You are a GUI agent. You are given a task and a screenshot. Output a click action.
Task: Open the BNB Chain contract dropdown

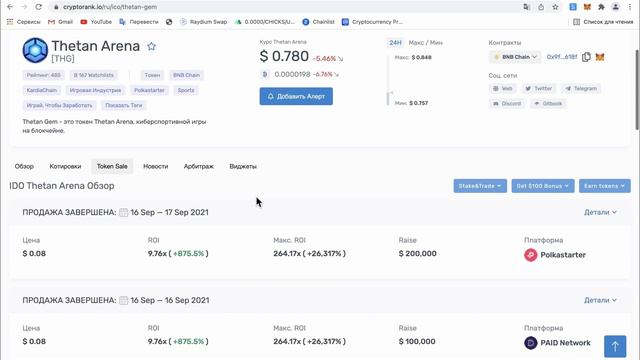515,57
